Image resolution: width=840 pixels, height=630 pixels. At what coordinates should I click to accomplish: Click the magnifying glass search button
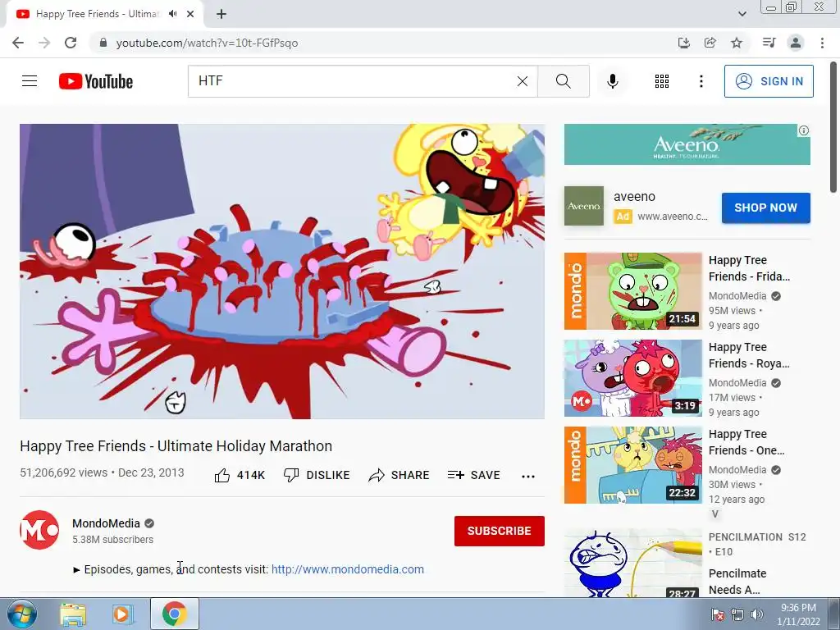[x=563, y=81]
